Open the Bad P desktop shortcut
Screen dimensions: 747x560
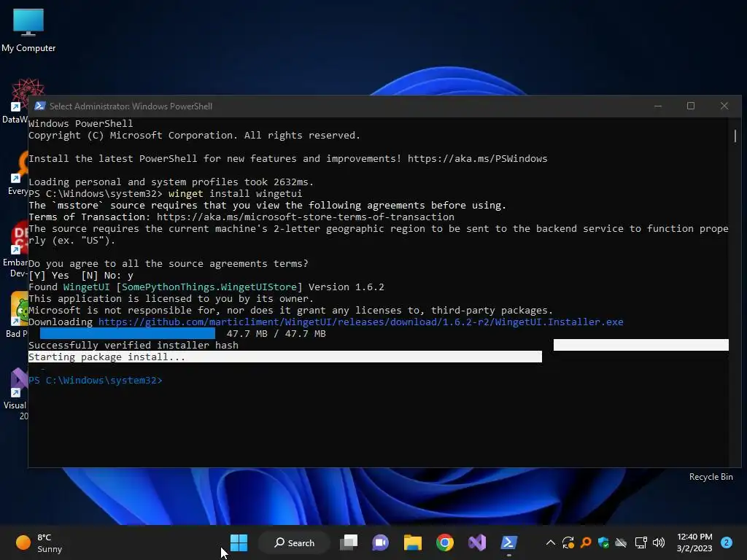(18, 314)
